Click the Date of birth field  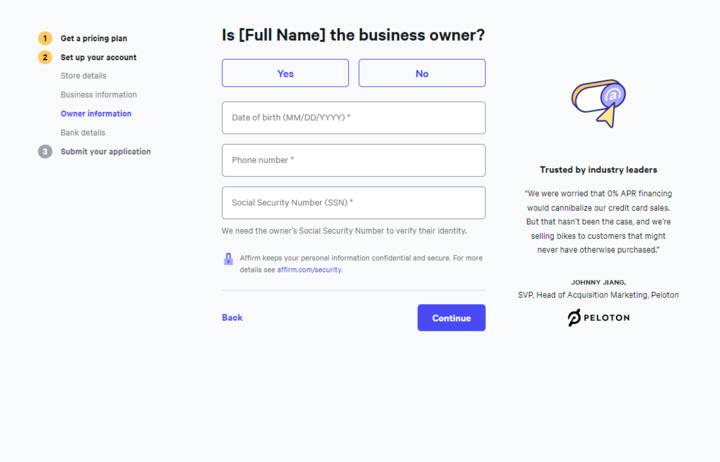pyautogui.click(x=354, y=118)
